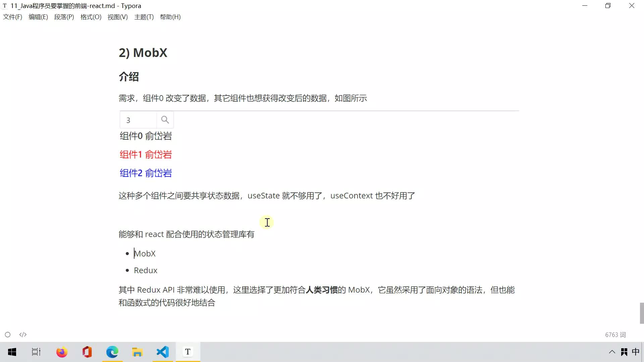Switch to source code mode icon
The width and height of the screenshot is (644, 362).
coord(23,335)
